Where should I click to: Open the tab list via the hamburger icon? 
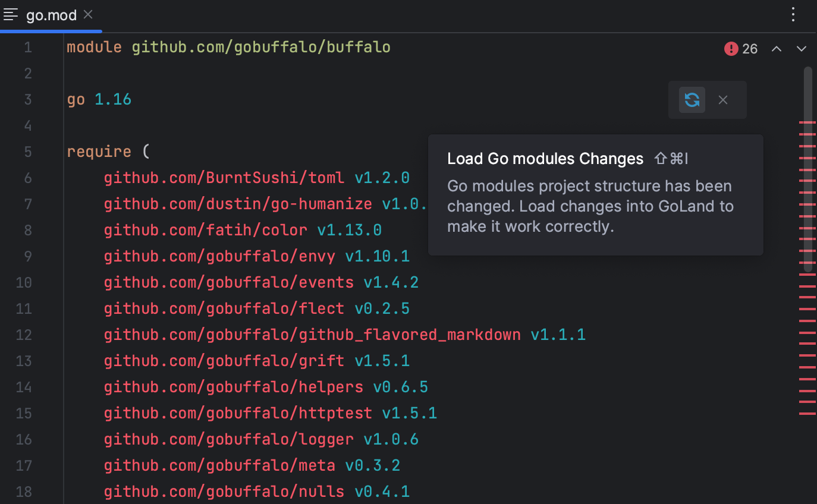10,14
